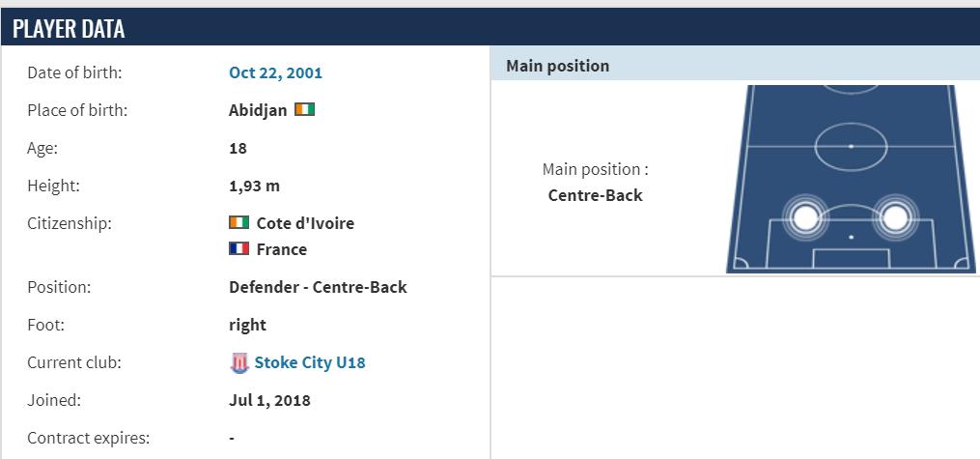Click the goal box on the pitch diagram
980x459 pixels.
(851, 259)
